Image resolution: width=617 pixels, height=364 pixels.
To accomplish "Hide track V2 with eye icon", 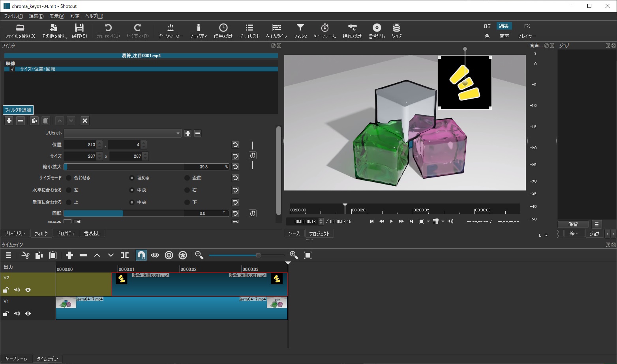I will 28,290.
